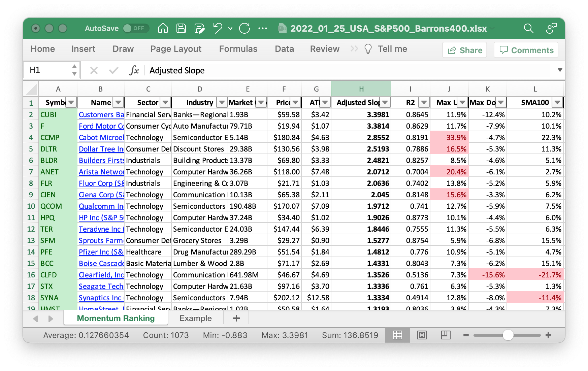Screen dimensions: 588x371
Task: Switch to Page Layout view in status bar
Action: coord(422,335)
